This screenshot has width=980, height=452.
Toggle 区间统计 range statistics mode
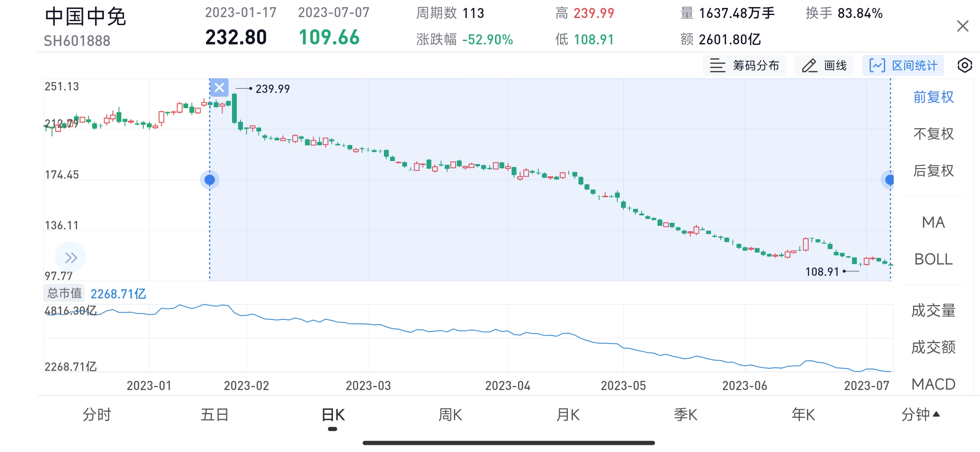point(903,66)
